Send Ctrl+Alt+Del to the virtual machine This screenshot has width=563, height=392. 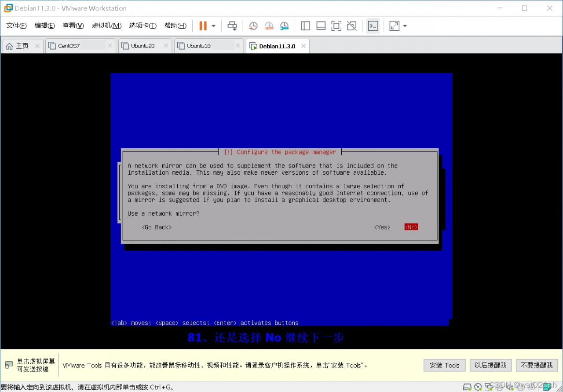point(232,26)
